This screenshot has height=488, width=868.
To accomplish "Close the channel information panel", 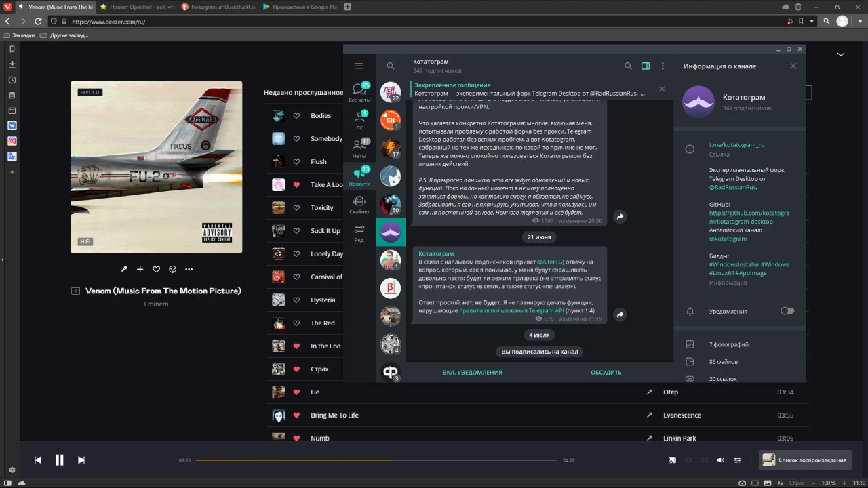I will (x=793, y=66).
